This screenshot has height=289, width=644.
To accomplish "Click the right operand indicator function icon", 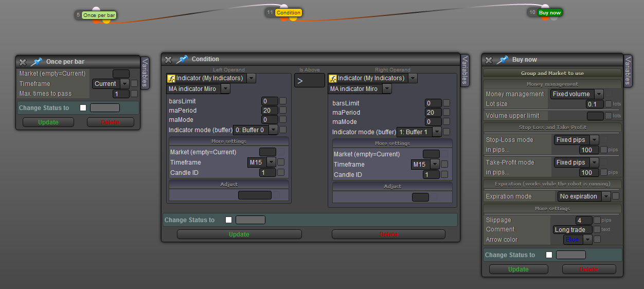I will [333, 78].
